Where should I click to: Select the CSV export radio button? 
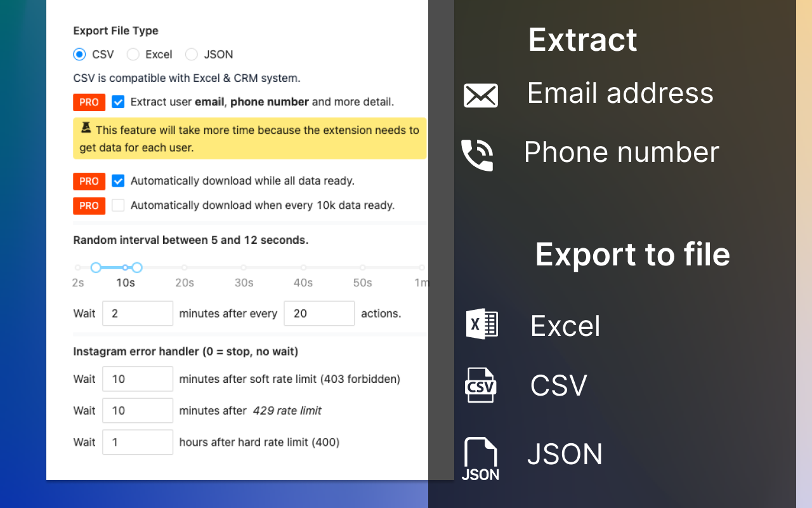(x=79, y=55)
